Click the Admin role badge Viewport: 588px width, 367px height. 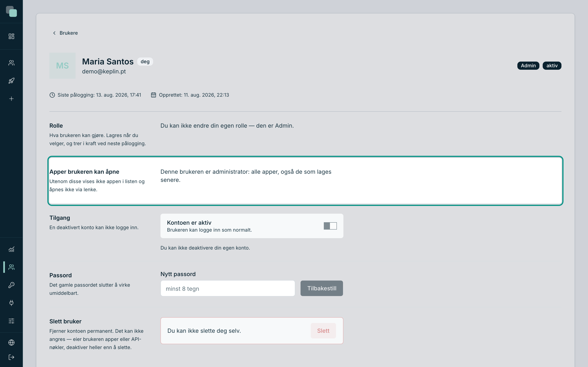(x=528, y=65)
